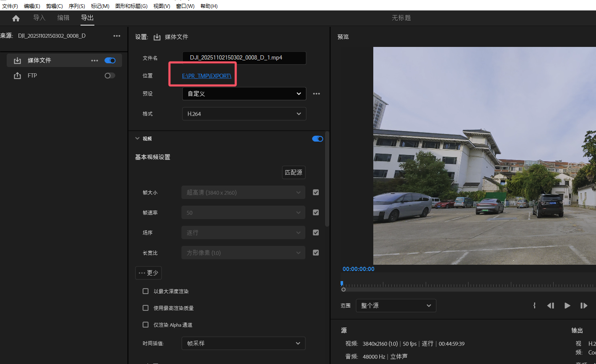Enable the FTP destination toggle
Screen dimensions: 596x364
pos(109,76)
